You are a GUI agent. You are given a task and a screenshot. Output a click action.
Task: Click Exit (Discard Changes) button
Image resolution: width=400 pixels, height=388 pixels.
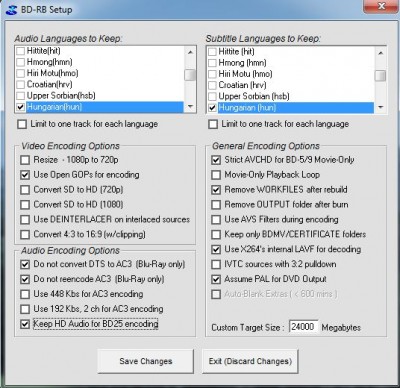[250, 361]
